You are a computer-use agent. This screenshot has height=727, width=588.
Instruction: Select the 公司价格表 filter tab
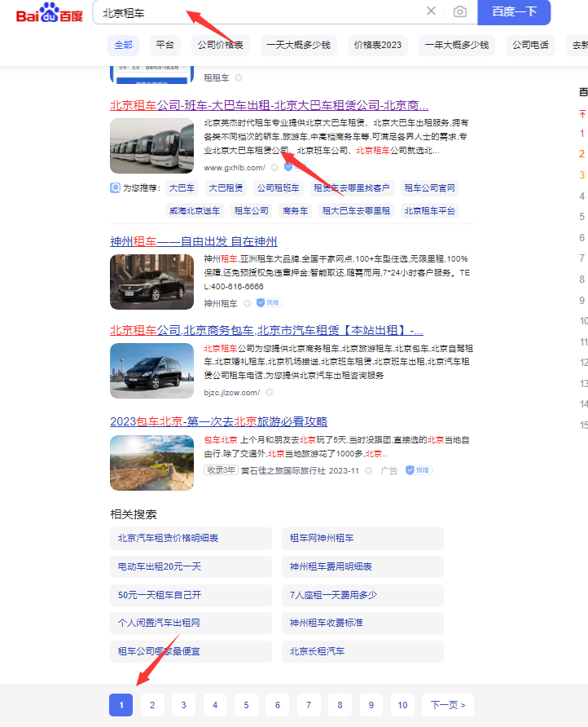tap(221, 45)
